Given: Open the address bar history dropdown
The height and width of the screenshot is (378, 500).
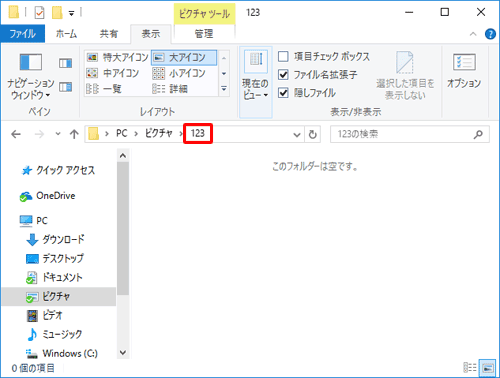Looking at the screenshot, I should pos(297,135).
